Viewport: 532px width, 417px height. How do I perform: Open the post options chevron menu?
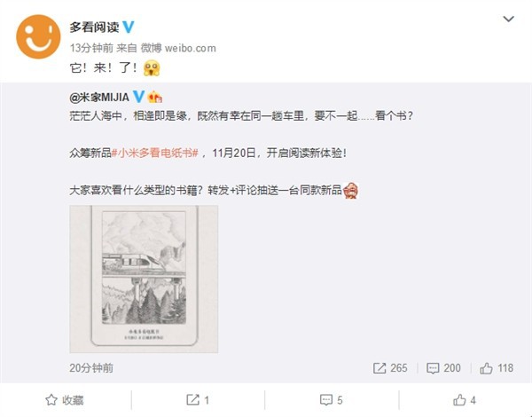(508, 19)
